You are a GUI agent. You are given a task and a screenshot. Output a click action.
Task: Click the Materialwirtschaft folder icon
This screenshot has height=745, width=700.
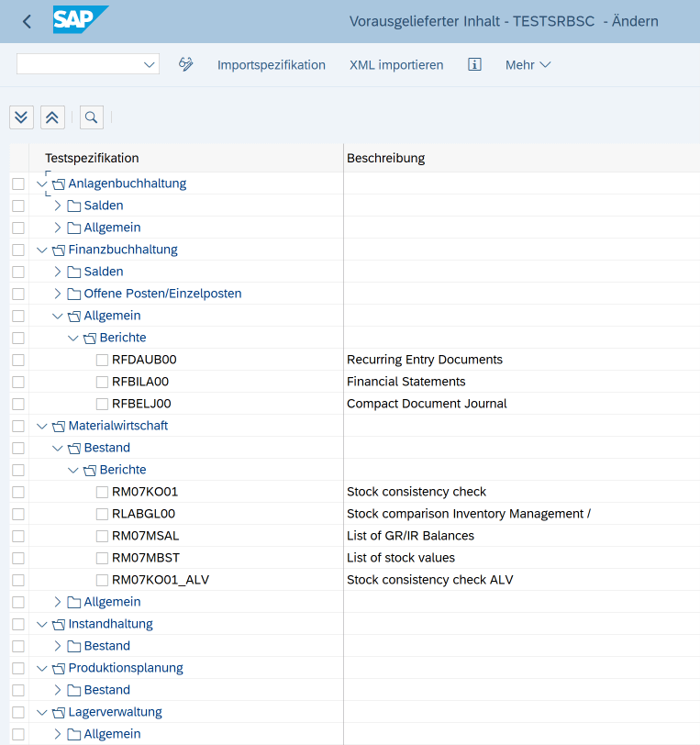[x=59, y=427]
